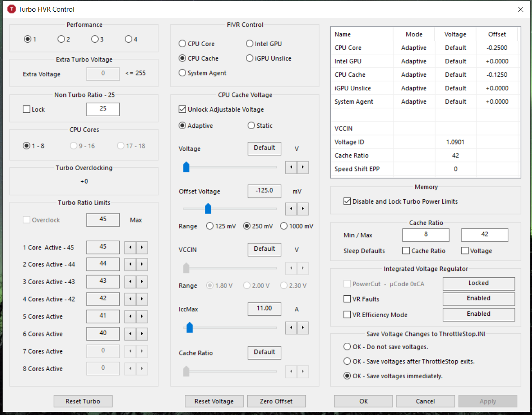
Task: Increase 4 Cores Active ratio with right arrow
Action: (x=142, y=299)
